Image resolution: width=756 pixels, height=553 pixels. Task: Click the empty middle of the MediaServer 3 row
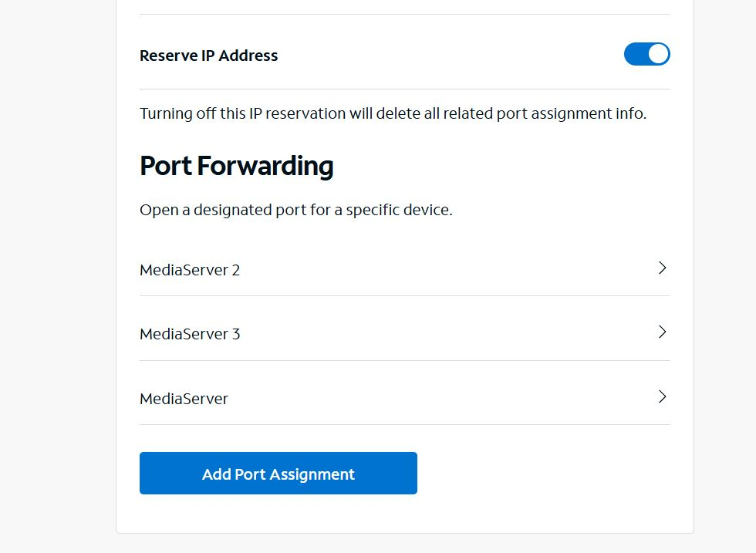click(447, 334)
